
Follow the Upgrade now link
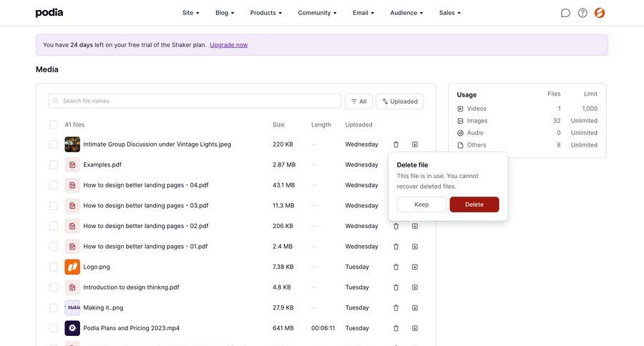pyautogui.click(x=229, y=45)
